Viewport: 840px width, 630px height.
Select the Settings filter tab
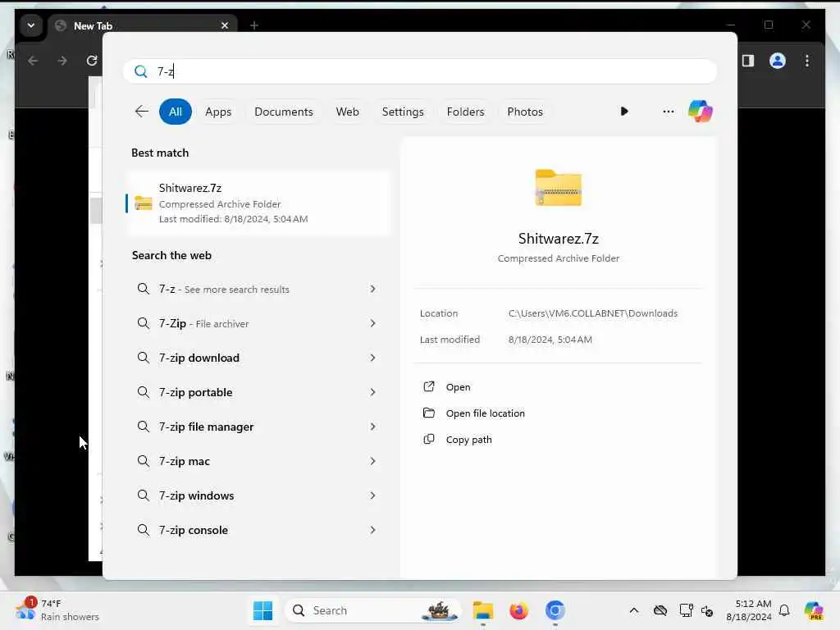pyautogui.click(x=403, y=112)
